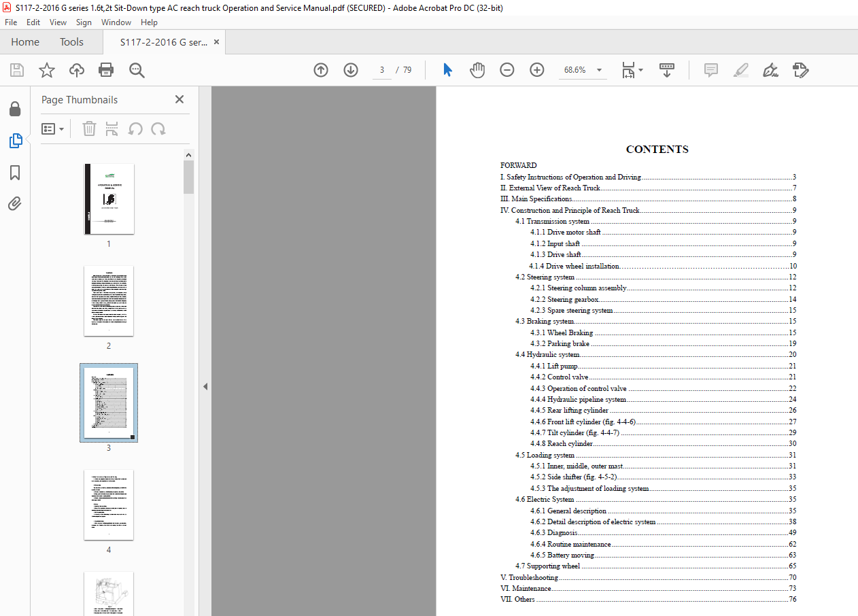Click the upload to cloud icon

(77, 70)
